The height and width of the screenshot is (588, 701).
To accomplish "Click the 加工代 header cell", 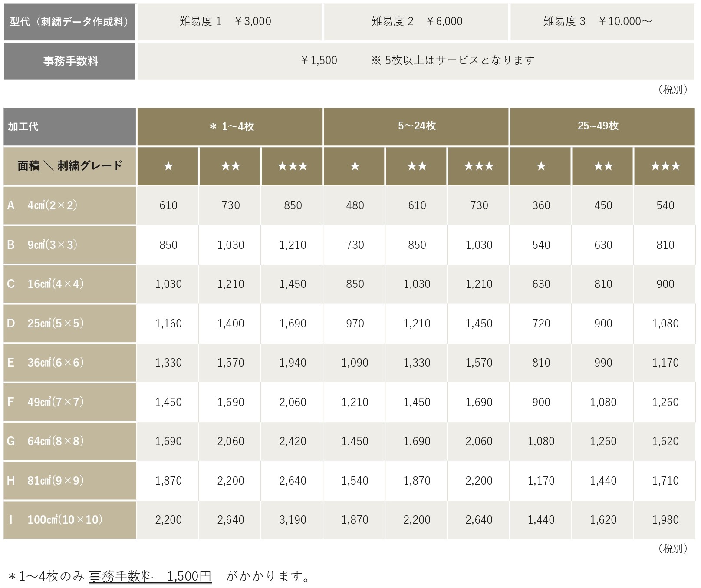I will pos(69,126).
